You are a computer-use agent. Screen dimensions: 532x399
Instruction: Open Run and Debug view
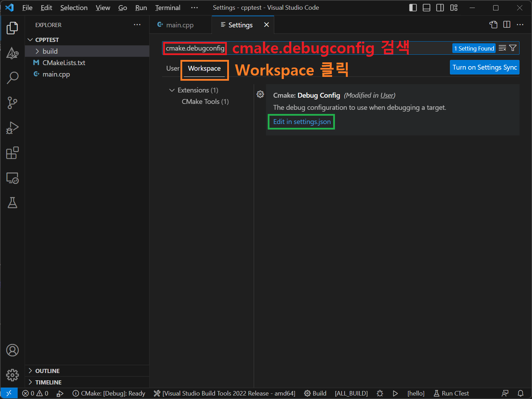coord(12,128)
